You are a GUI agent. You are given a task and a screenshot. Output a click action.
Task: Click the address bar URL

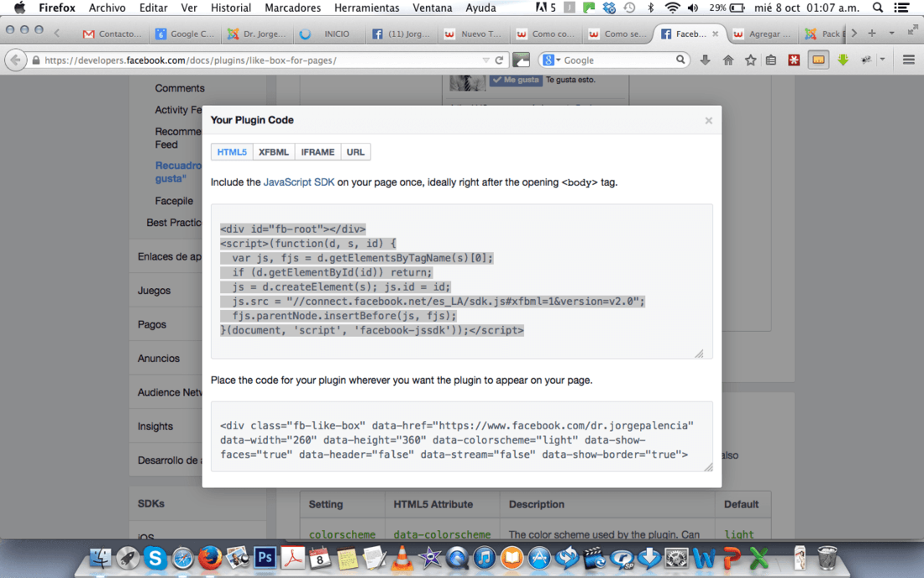(x=191, y=60)
